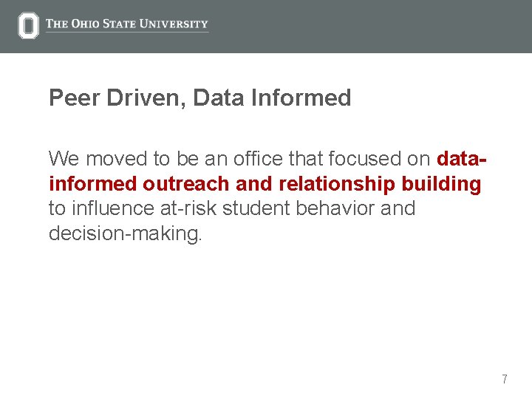Click the red bold word outreach
The image size is (532, 399).
(185, 183)
